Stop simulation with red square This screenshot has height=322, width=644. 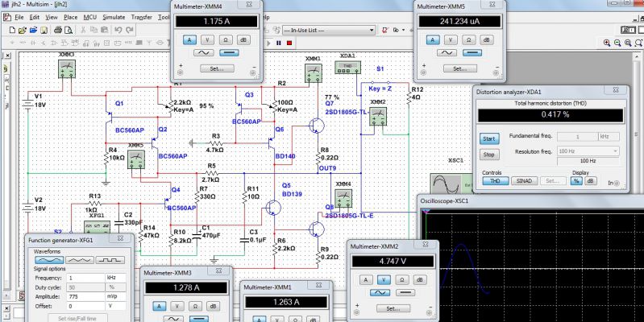[x=289, y=43]
